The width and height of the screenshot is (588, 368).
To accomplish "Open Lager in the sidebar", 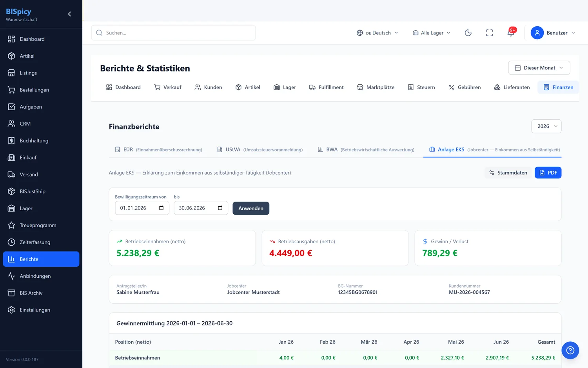I will (41, 208).
